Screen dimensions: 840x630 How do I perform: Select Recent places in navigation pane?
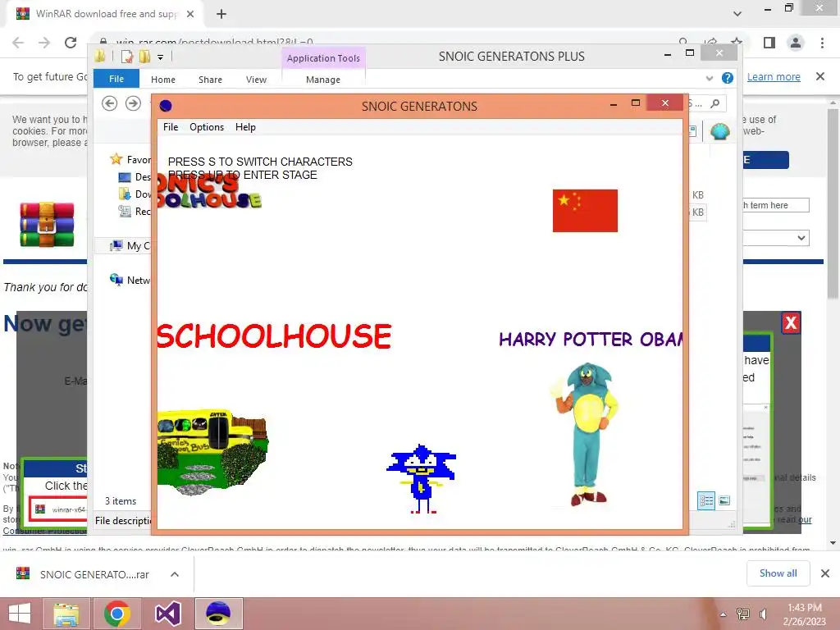click(x=134, y=211)
